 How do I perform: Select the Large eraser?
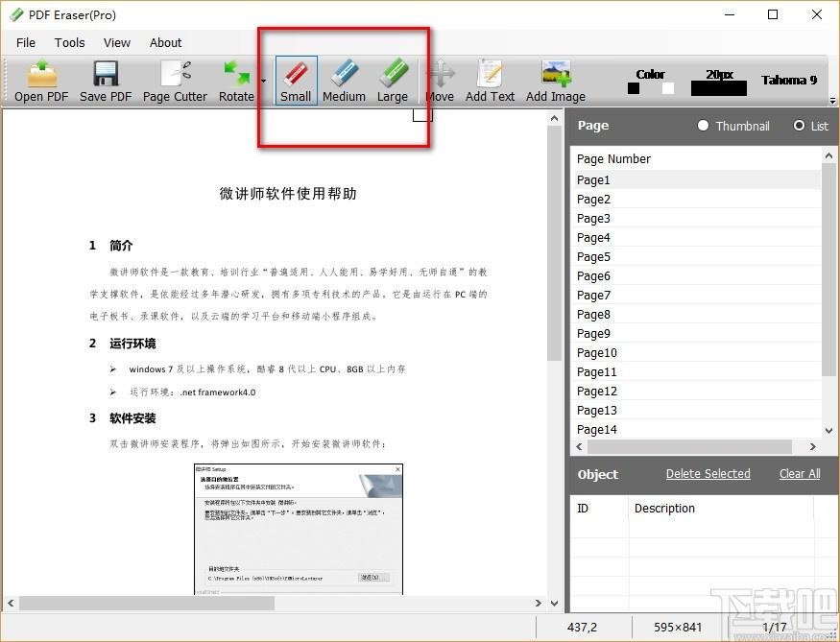392,81
